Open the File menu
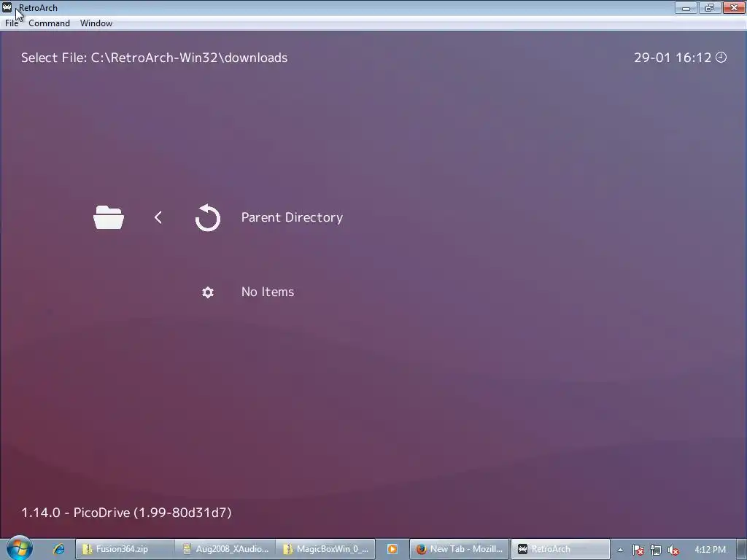Screen dimensions: 747x560 [x=12, y=23]
